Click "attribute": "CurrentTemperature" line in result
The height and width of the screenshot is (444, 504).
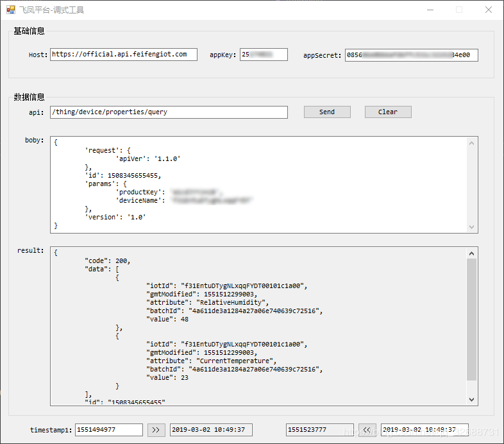[211, 361]
